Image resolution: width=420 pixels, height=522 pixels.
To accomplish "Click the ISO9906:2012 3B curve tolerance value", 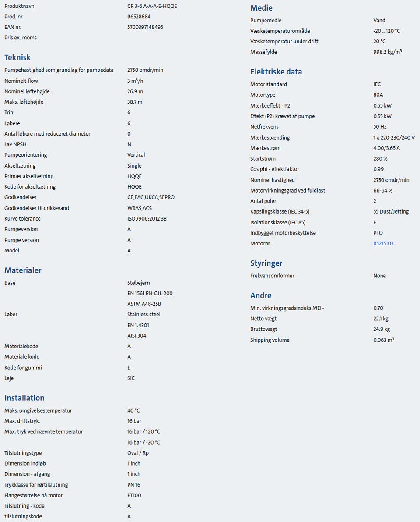I will pyautogui.click(x=147, y=218).
